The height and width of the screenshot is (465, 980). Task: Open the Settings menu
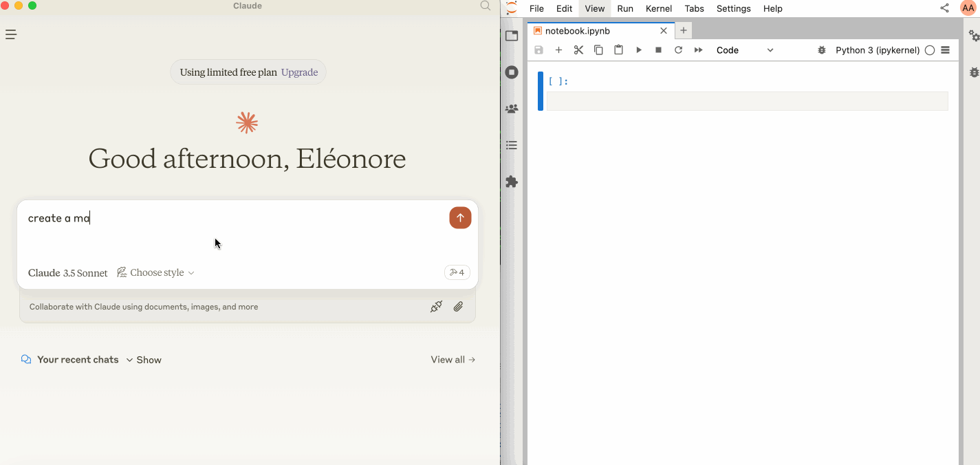(734, 8)
